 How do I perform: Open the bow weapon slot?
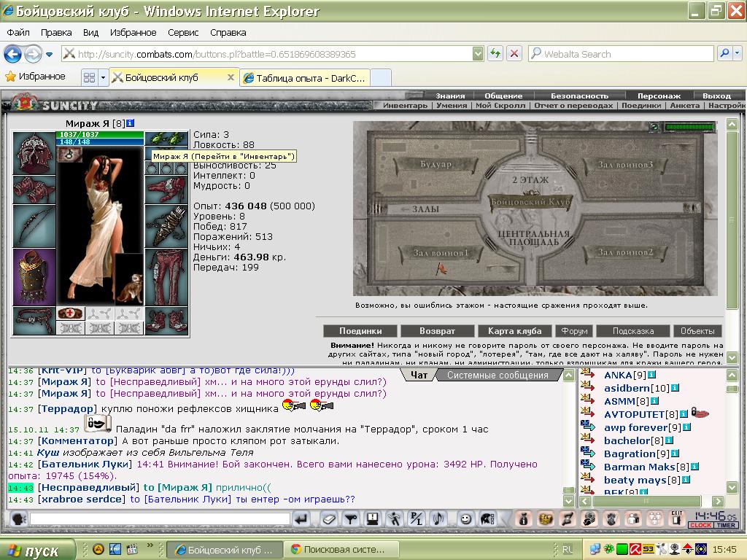point(34,226)
